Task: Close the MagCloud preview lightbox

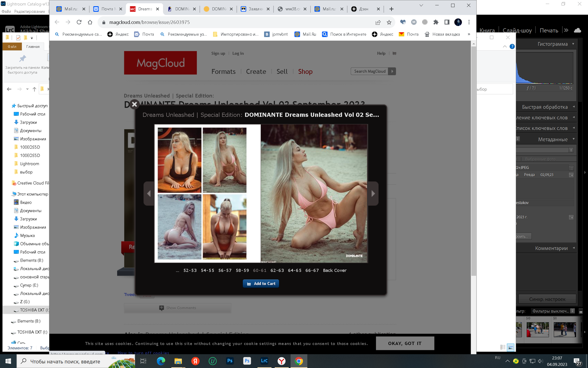Action: tap(134, 104)
